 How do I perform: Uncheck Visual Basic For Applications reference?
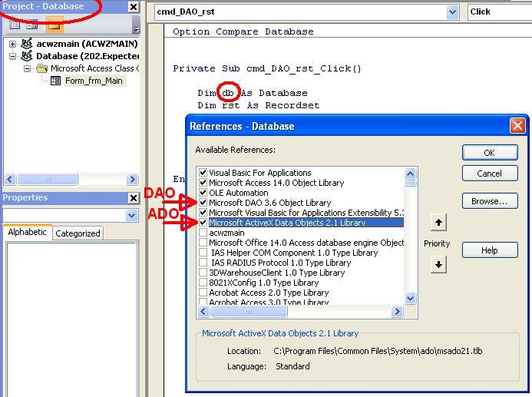[203, 172]
